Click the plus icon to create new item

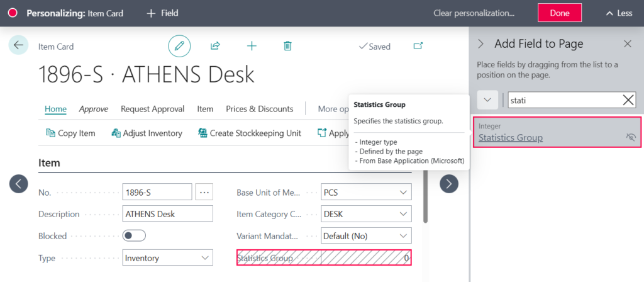point(252,46)
